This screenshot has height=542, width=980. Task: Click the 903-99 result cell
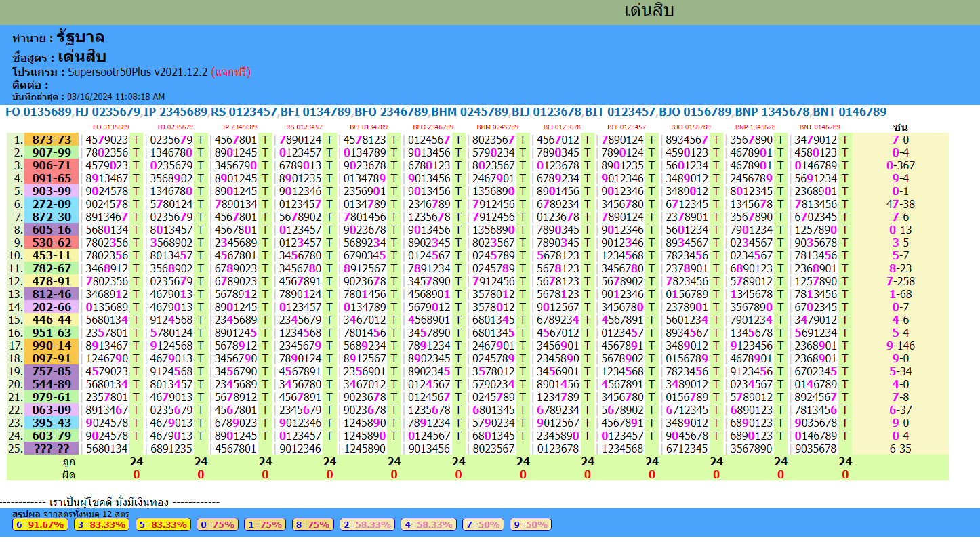(x=52, y=191)
